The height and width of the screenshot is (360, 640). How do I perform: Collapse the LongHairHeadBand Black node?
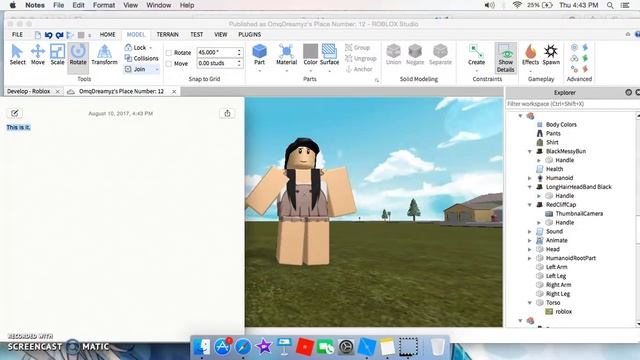(x=530, y=187)
